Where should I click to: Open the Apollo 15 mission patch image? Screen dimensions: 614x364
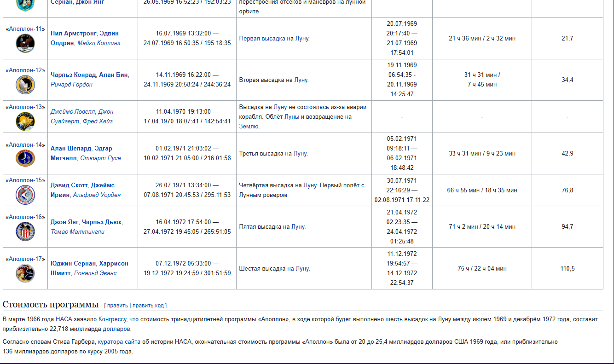pyautogui.click(x=25, y=195)
